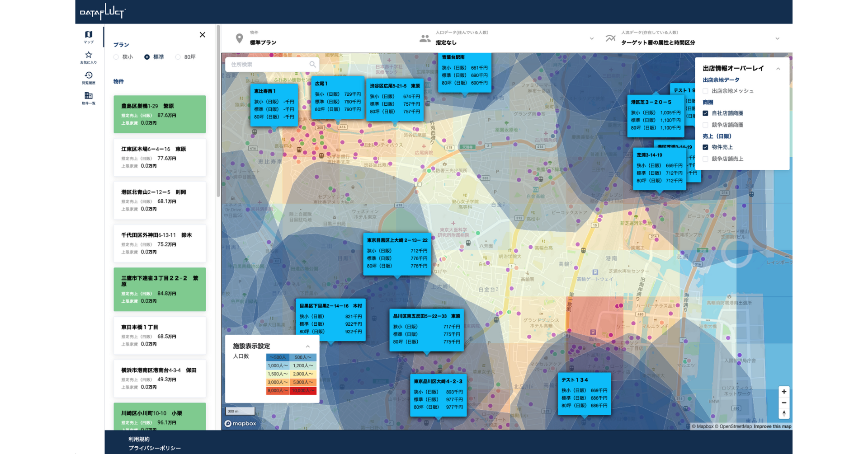
Task: Click the 東京品川区大崎4-2-3 popup
Action: [x=438, y=395]
